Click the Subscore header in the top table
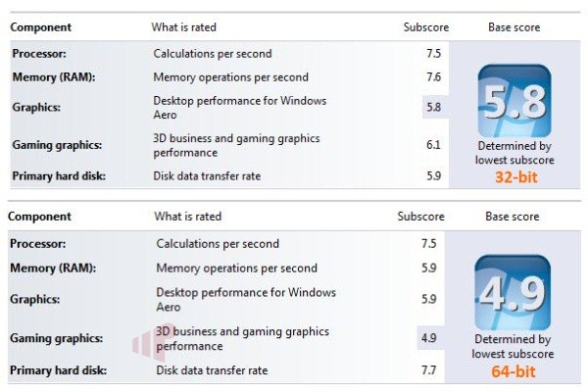 pos(426,27)
